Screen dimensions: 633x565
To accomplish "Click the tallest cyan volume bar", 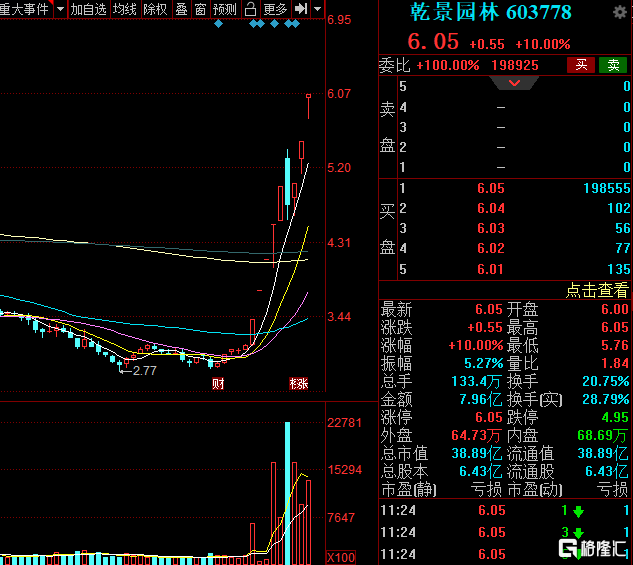I will pos(287,493).
